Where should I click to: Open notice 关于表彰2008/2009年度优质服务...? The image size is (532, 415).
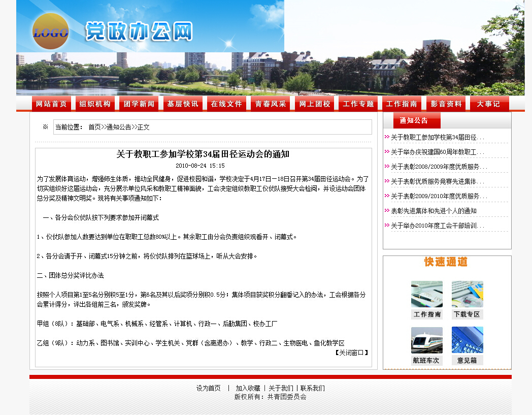(x=439, y=167)
